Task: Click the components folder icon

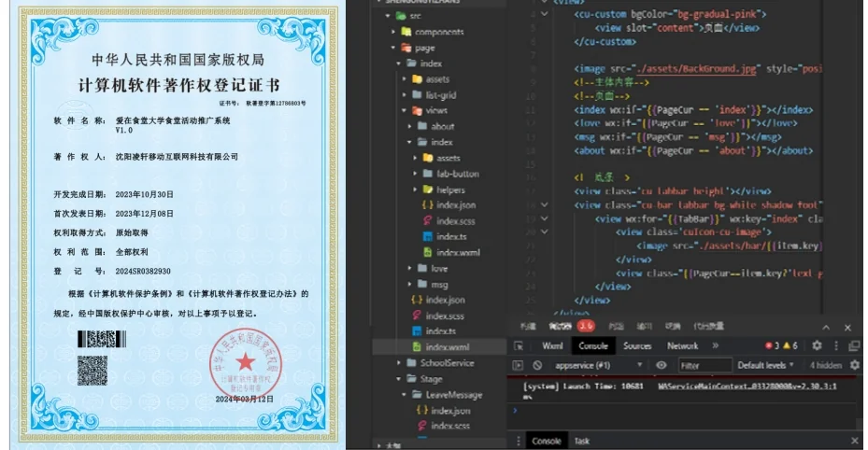Action: click(x=406, y=32)
